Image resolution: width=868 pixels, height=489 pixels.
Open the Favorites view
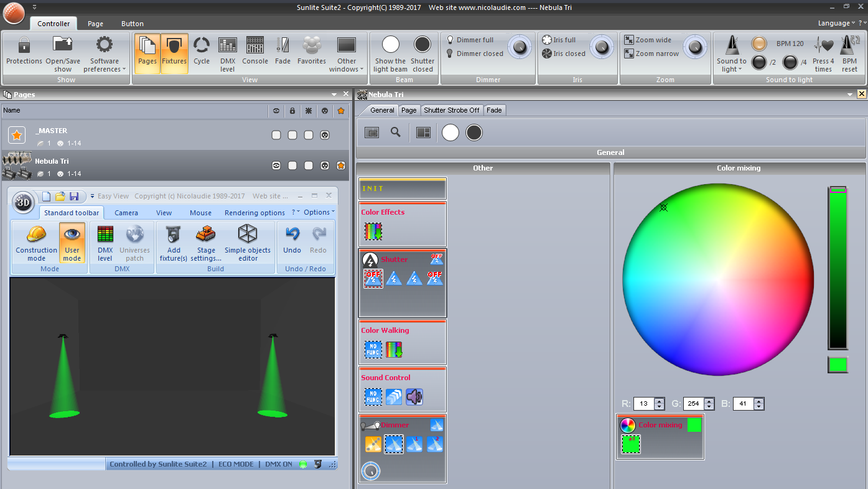pos(312,52)
